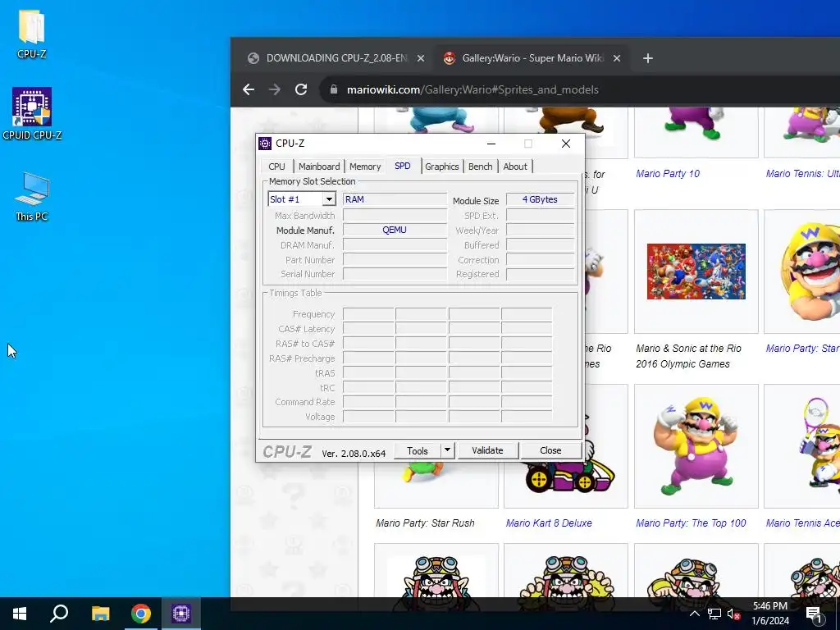The image size is (840, 630).
Task: Switch to Chrome in the taskbar
Action: tap(141, 614)
